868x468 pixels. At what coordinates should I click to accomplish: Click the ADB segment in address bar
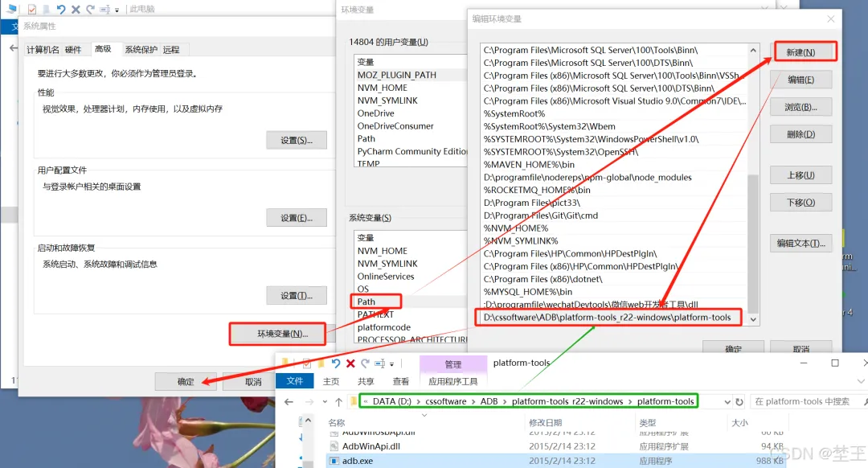[x=489, y=401]
